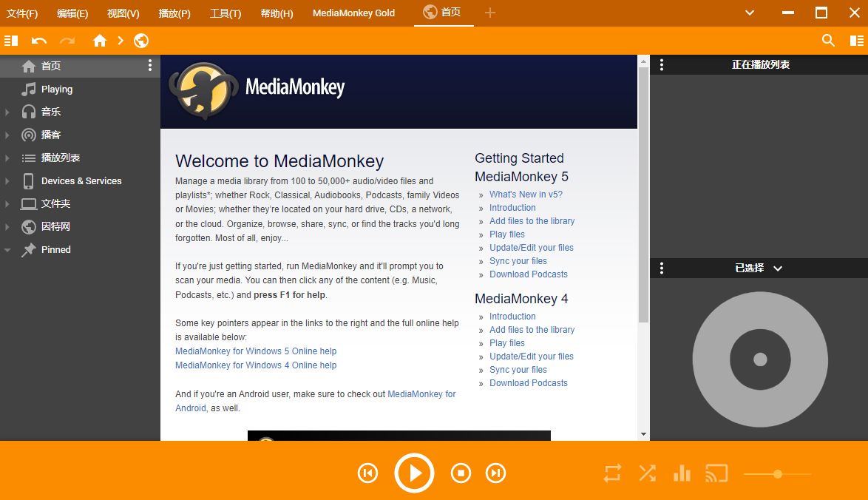Screen dimensions: 868x500
Task: Collapse the Pinned tree node
Action: pos(7,250)
